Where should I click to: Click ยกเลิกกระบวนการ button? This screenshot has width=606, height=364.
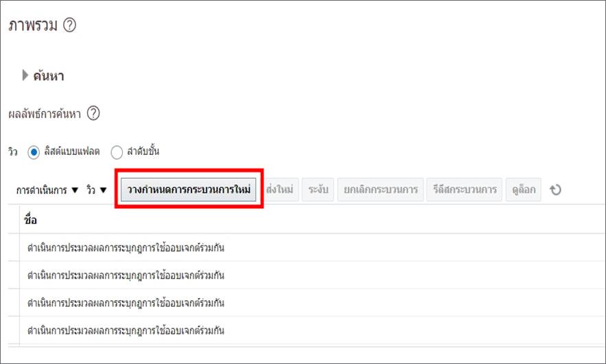tap(381, 189)
